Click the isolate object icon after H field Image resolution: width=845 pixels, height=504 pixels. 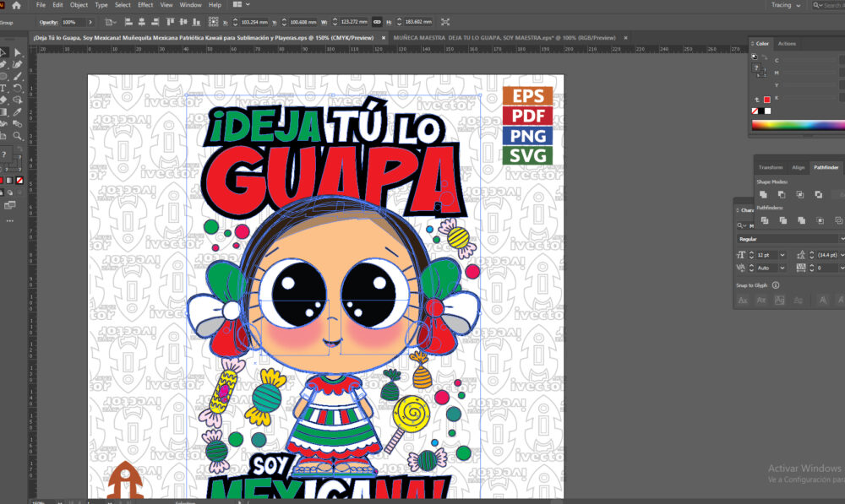tap(445, 22)
